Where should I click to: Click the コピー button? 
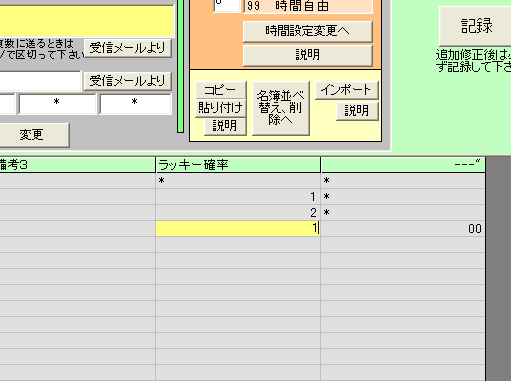[221, 90]
